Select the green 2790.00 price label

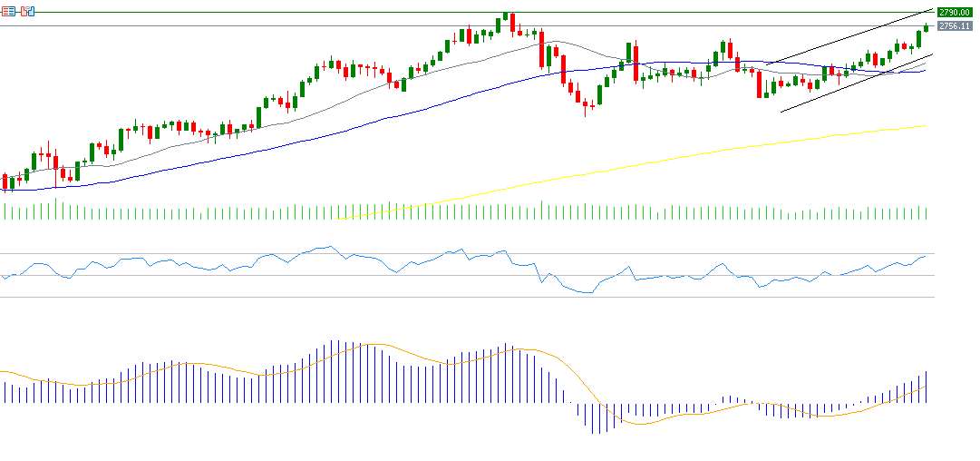955,12
